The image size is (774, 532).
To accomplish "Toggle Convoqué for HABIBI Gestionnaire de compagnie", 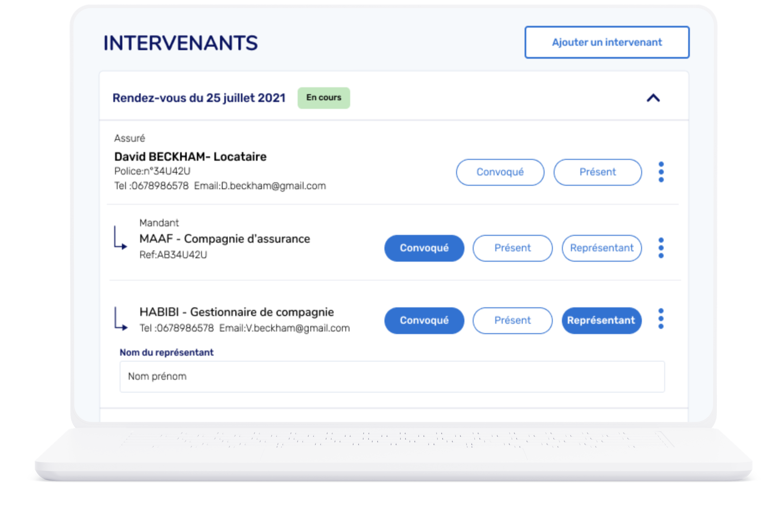I will pos(424,320).
